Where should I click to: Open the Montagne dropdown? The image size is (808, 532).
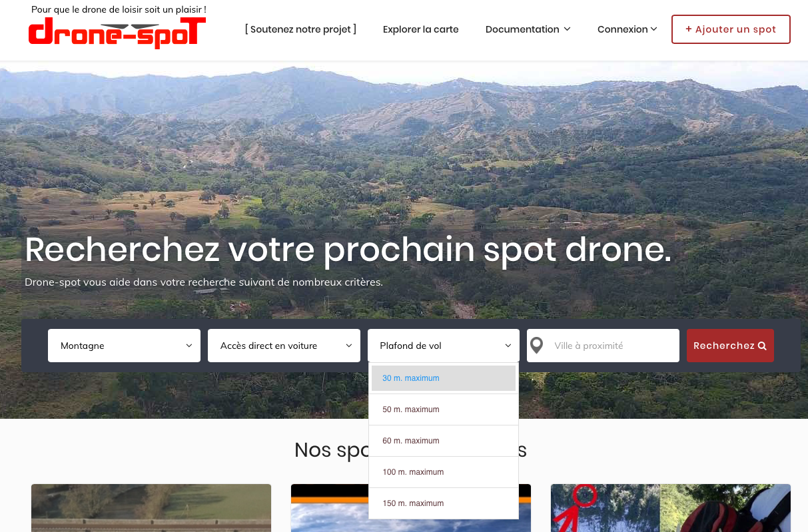pyautogui.click(x=124, y=346)
